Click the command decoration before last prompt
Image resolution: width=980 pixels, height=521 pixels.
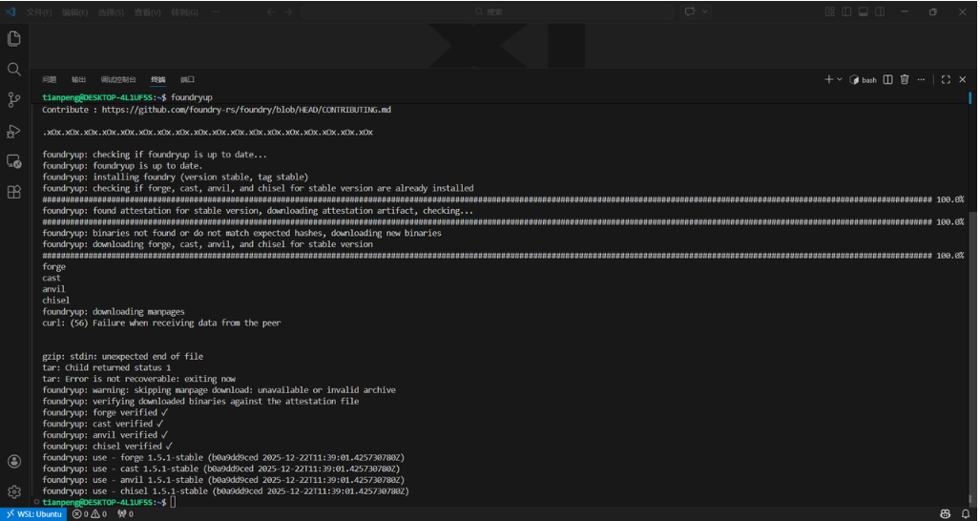click(x=36, y=502)
